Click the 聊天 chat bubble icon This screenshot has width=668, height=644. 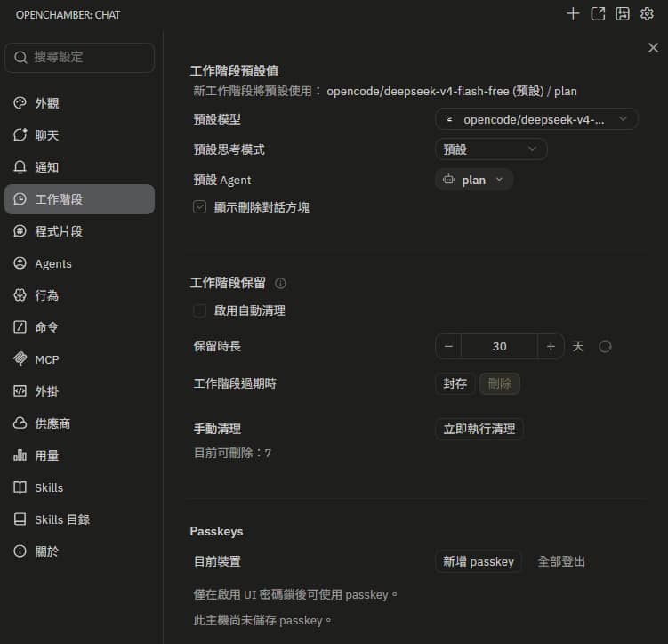[20, 134]
